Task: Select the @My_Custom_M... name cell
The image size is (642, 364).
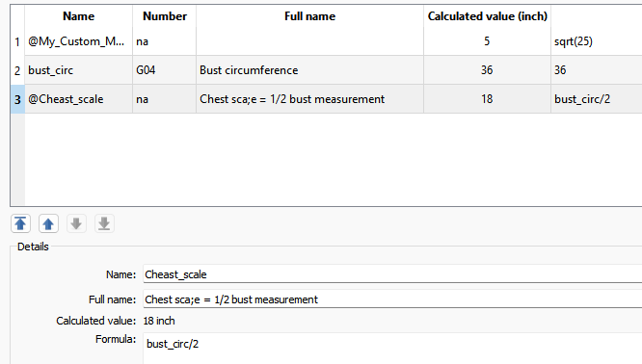Action: (x=79, y=41)
